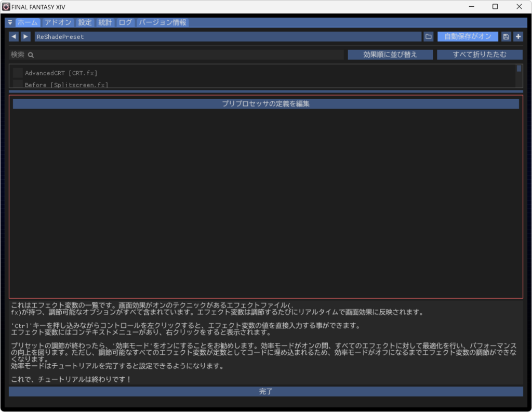The image size is (532, 412).
Task: Click the menu collapse arrow beside the tabs
Action: pyautogui.click(x=9, y=22)
